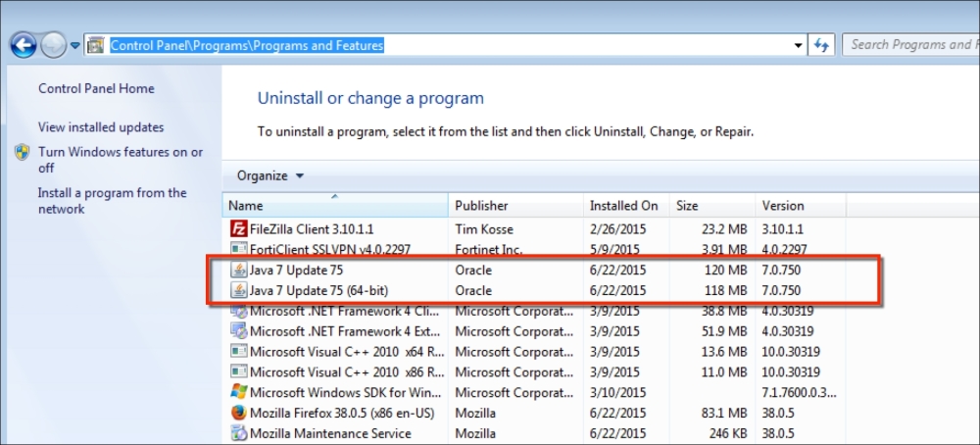Click the address bar refresh icon
The width and height of the screenshot is (980, 445).
[822, 45]
